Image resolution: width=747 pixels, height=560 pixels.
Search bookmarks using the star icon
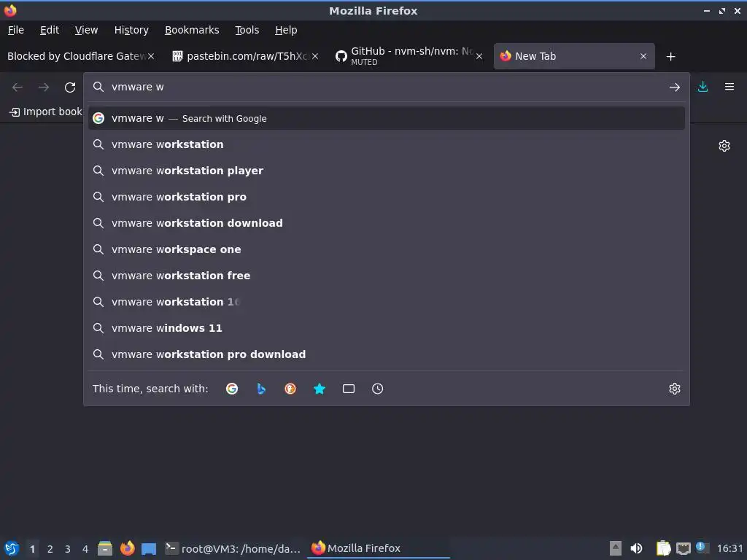tap(320, 389)
